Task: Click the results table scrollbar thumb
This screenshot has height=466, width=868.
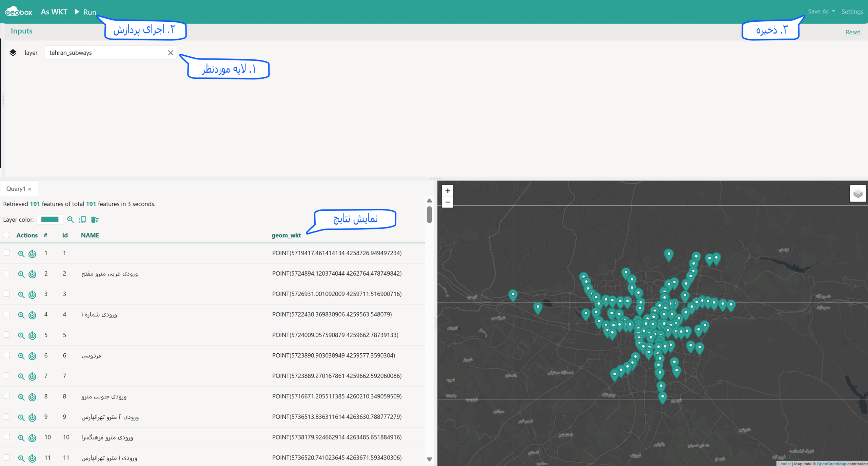Action: (x=429, y=215)
